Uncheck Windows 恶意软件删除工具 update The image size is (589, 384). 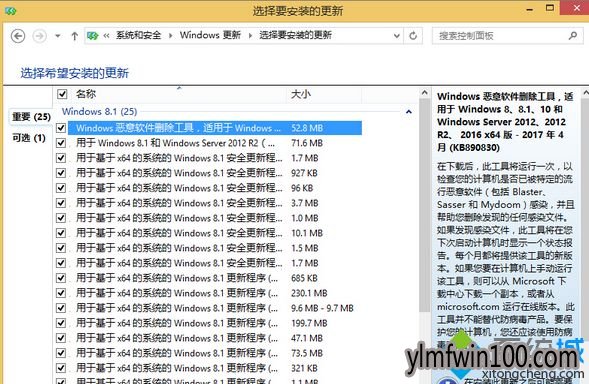(61, 128)
